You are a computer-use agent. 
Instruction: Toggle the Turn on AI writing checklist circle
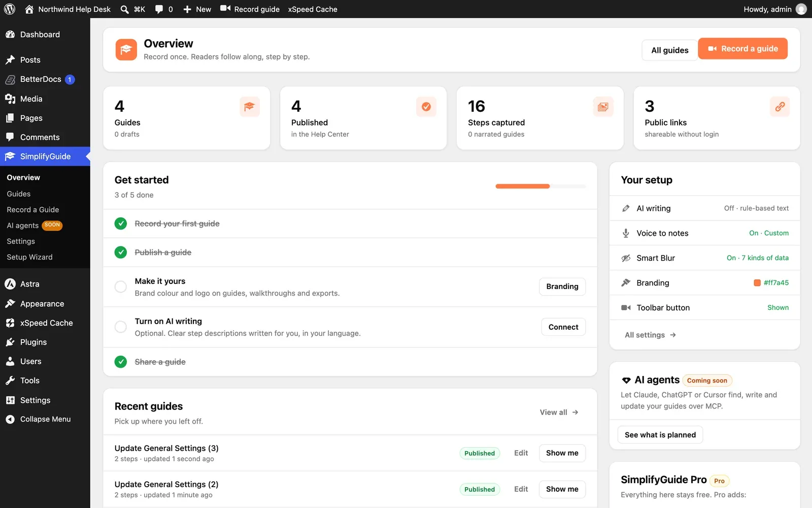pos(121,327)
